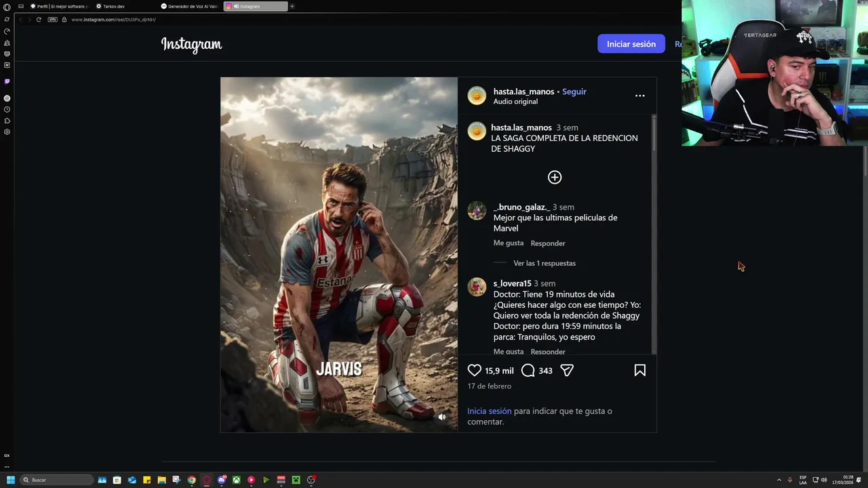Open Sticky Notes from taskbar
The image size is (868, 488).
(x=146, y=480)
